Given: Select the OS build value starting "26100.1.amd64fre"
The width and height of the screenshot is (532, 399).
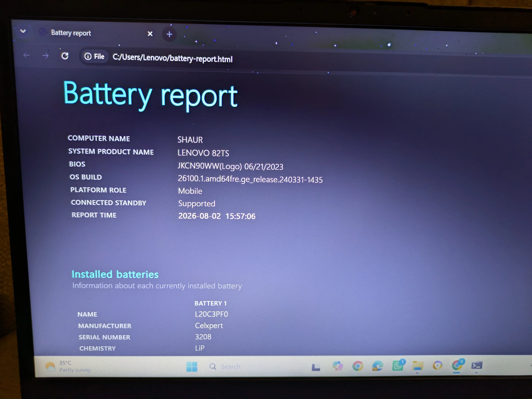Looking at the screenshot, I should click(250, 179).
